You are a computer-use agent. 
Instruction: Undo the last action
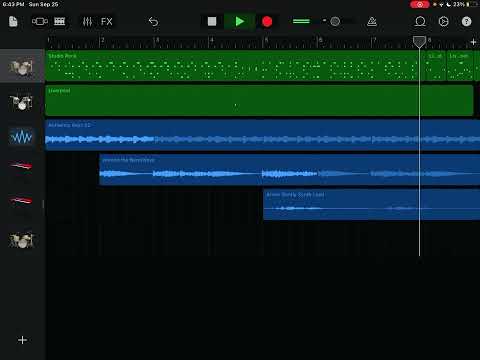[153, 22]
